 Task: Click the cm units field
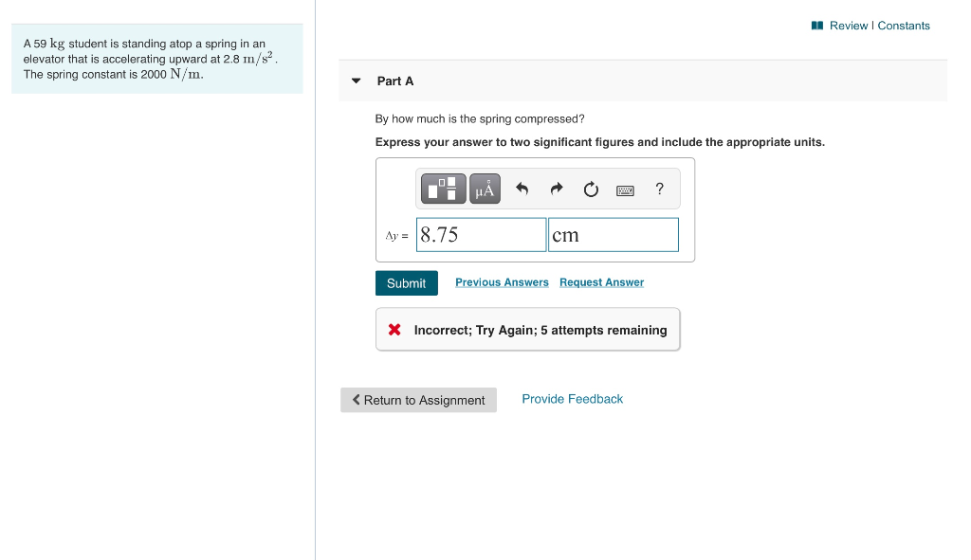click(613, 234)
